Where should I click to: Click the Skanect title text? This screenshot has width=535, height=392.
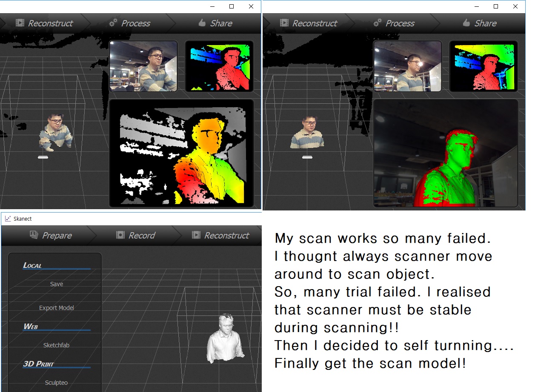(23, 219)
